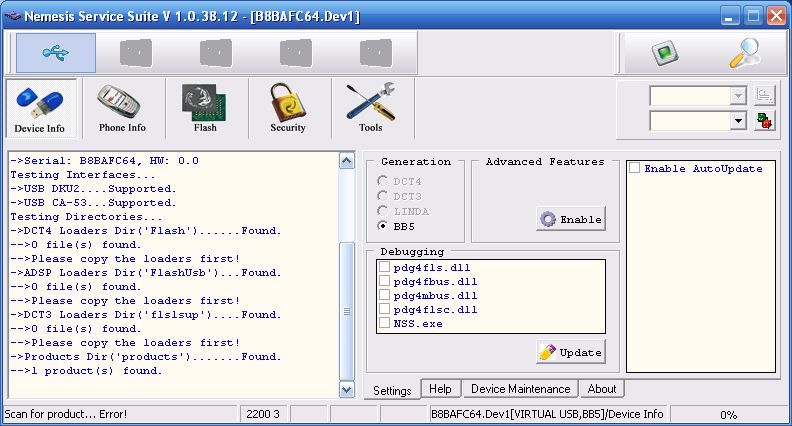Click the 'Serial: B8BAFC64' log line
The image size is (792, 426).
(x=105, y=161)
